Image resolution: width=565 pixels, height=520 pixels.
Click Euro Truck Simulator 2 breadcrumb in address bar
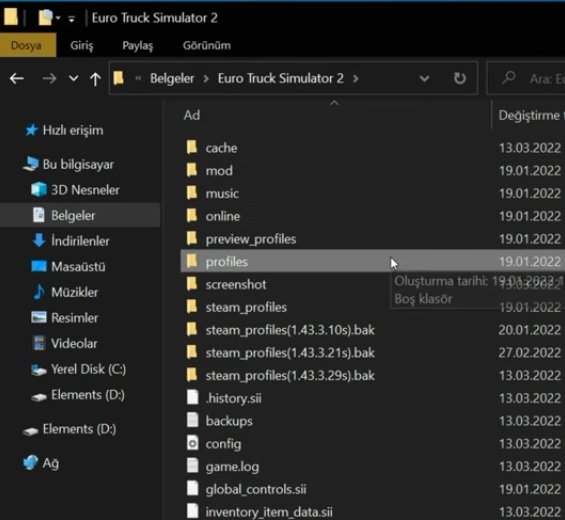pyautogui.click(x=280, y=78)
